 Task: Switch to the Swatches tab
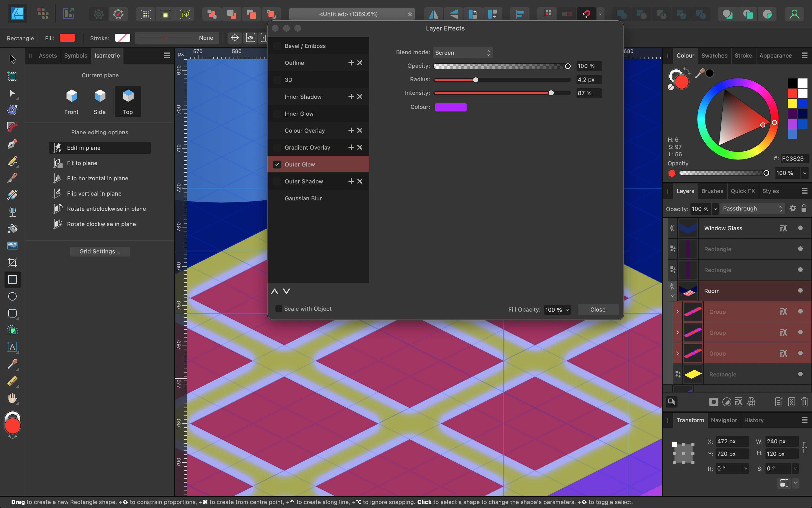[x=714, y=55]
